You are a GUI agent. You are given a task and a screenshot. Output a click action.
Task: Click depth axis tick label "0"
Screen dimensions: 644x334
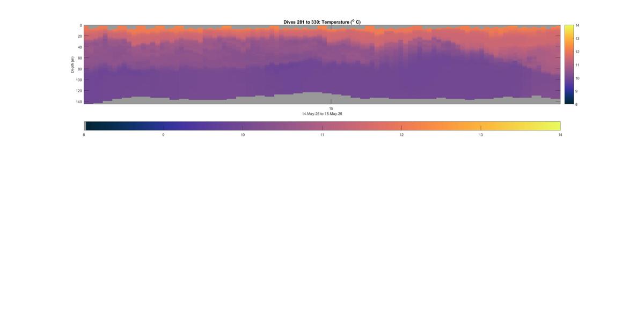tap(81, 25)
